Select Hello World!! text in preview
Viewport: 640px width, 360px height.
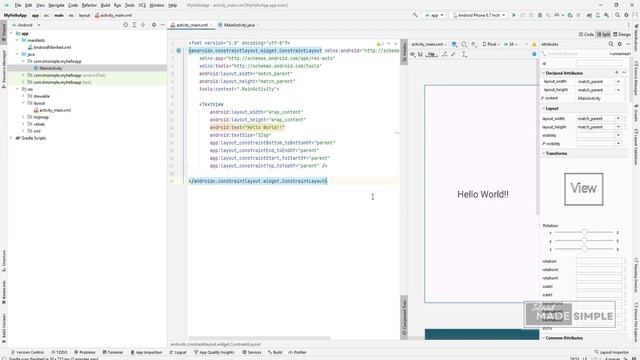(x=483, y=194)
